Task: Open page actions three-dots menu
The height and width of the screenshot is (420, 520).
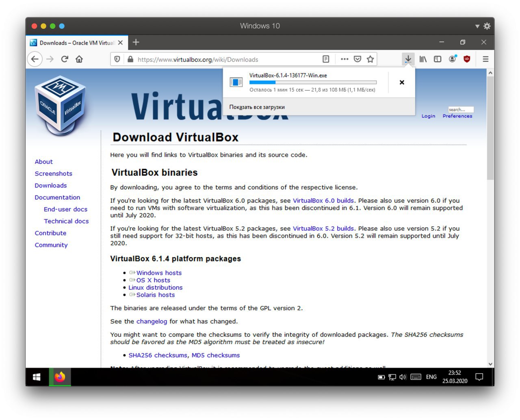Action: point(344,59)
